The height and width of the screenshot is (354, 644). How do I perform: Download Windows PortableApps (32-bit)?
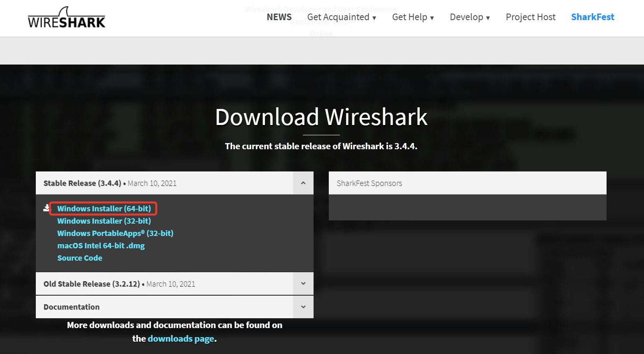[115, 233]
